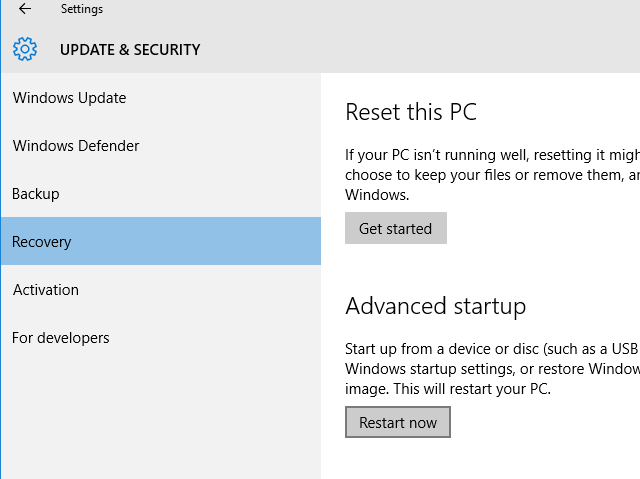Click the Advanced startup description text
The height and width of the screenshot is (479, 640).
coord(492,368)
